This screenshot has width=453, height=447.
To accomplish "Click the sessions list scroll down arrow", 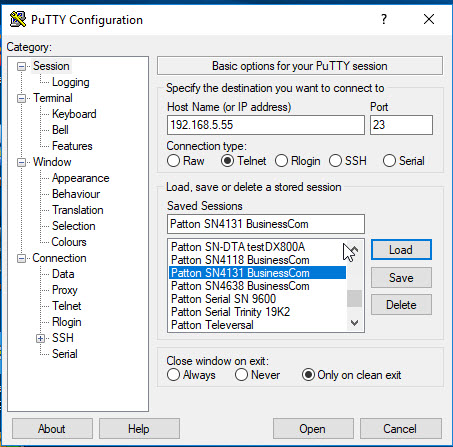I will [354, 323].
